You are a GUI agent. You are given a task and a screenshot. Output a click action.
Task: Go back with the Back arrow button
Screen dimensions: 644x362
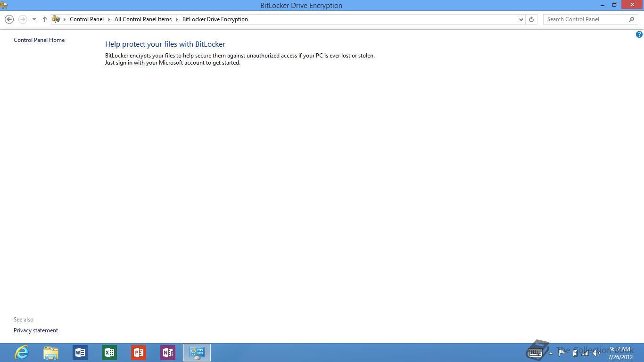[x=9, y=19]
